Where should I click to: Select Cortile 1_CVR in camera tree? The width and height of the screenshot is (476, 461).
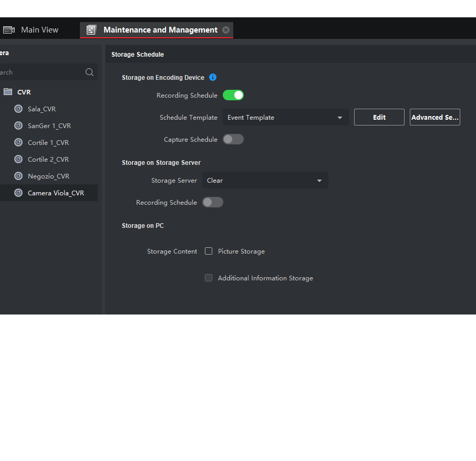48,143
